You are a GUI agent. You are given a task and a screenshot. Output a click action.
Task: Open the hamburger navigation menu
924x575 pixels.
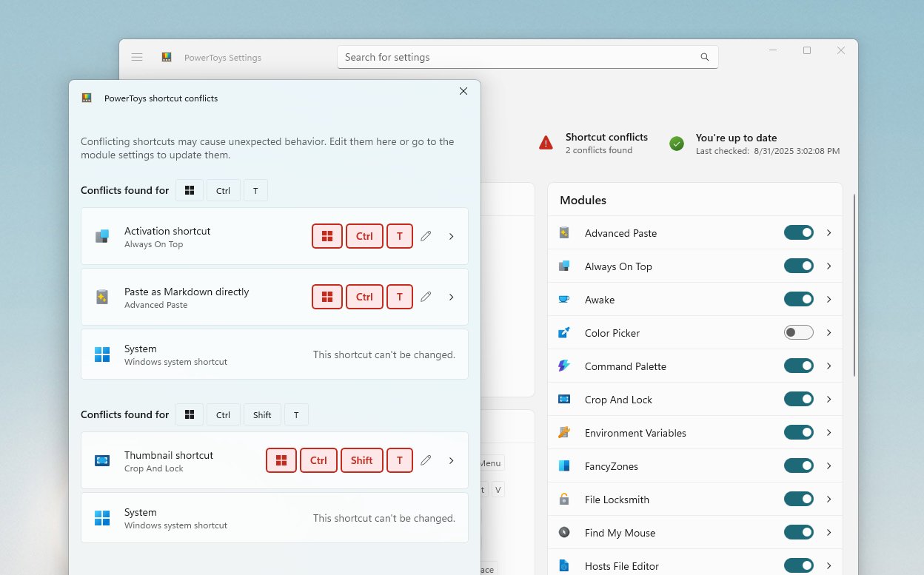137,57
